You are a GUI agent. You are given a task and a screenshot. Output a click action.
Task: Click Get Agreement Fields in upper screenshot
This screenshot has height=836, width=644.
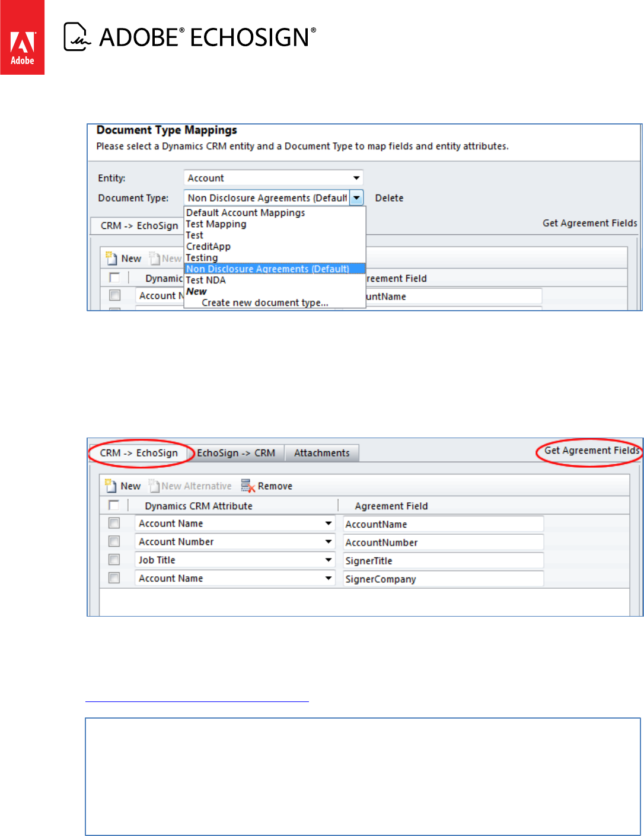click(590, 223)
